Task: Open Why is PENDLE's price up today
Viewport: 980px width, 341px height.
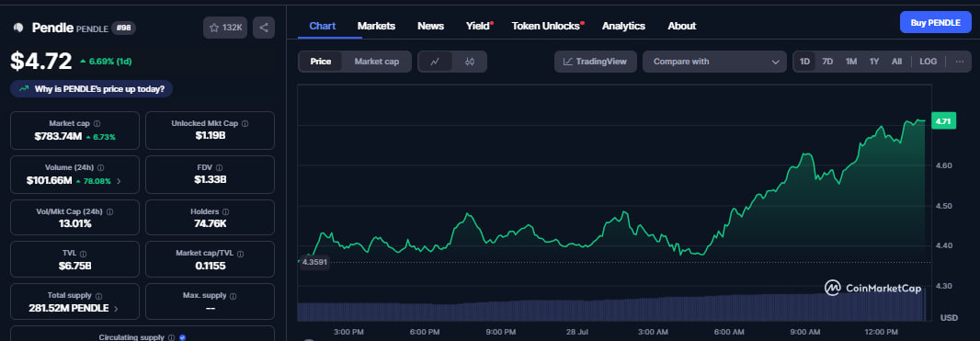Action: point(92,89)
